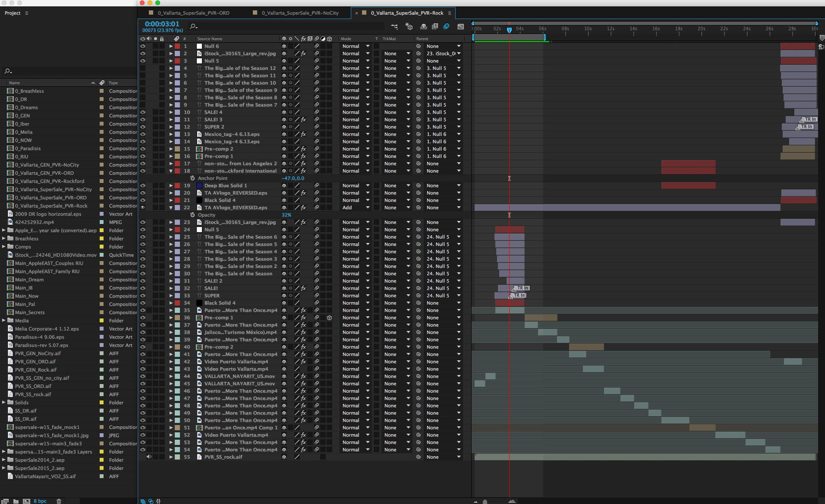Hide layer 19 Deep Blue Solid 1
Image resolution: width=825 pixels, height=504 pixels.
[x=143, y=186]
